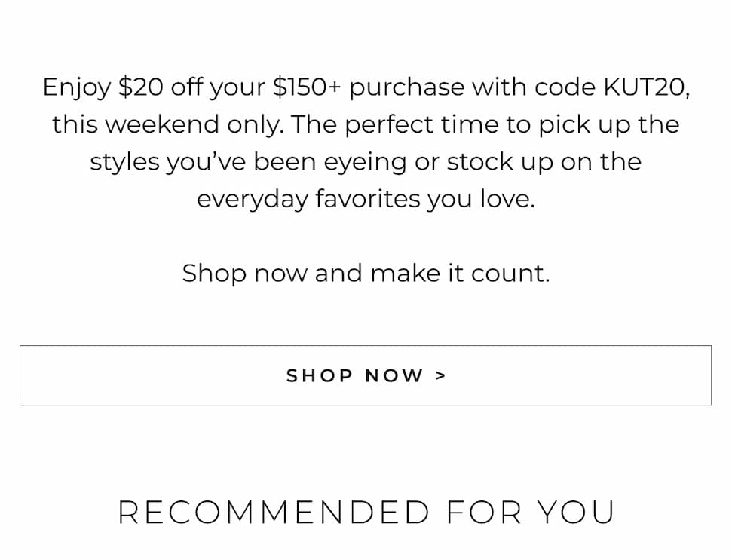Image resolution: width=732 pixels, height=560 pixels.
Task: Click "FOR YOU" in the heading
Action: tap(531, 513)
